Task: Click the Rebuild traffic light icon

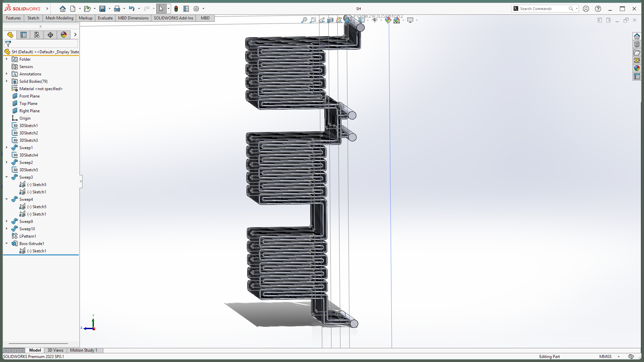Action: click(x=176, y=9)
